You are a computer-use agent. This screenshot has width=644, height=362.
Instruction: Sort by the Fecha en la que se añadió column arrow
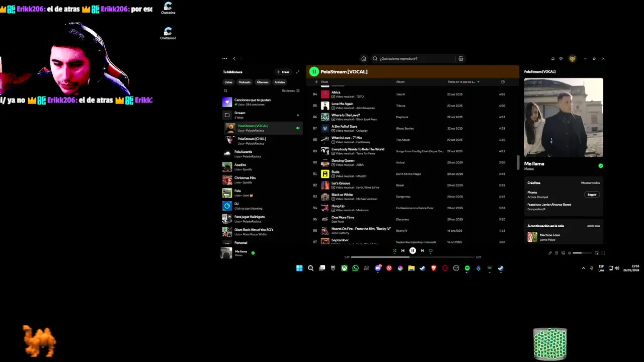coord(478,82)
